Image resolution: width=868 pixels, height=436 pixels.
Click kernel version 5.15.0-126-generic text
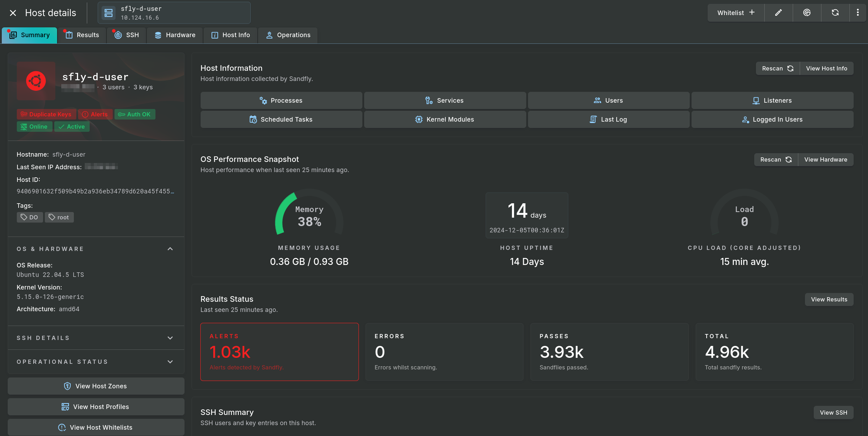pos(50,297)
